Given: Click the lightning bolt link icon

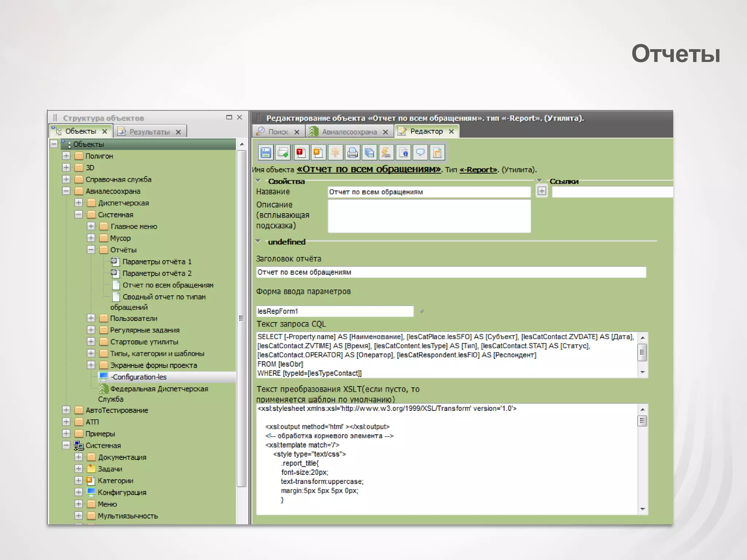Looking at the screenshot, I should (386, 152).
